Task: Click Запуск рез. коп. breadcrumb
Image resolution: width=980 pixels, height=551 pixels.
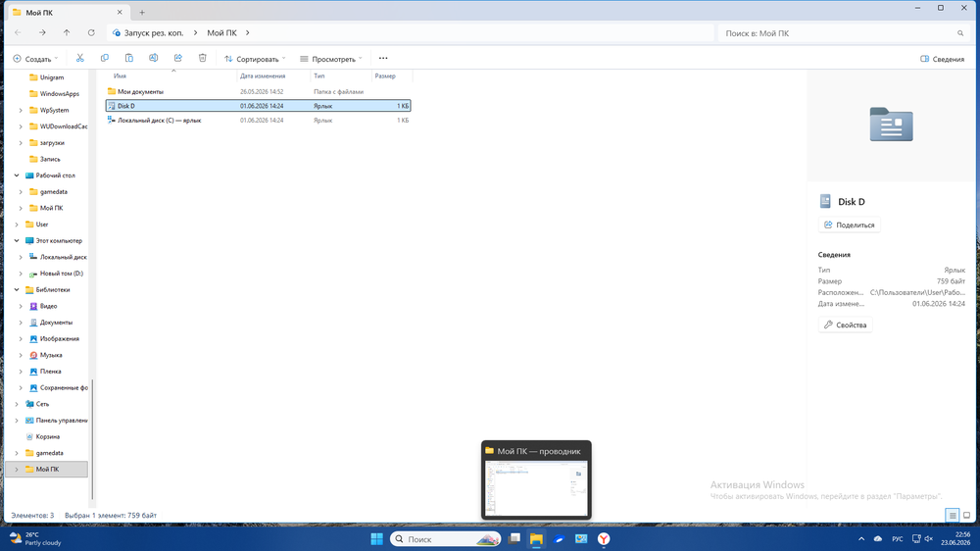Action: coord(154,33)
